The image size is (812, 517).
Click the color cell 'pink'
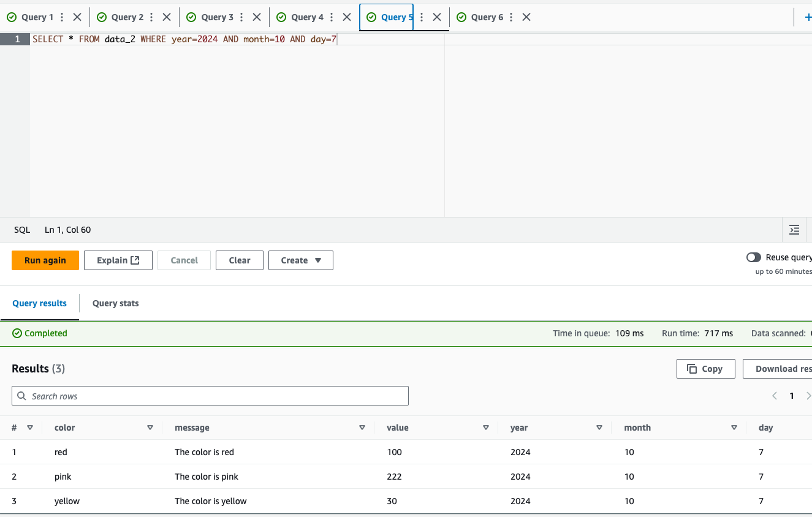[x=63, y=477]
